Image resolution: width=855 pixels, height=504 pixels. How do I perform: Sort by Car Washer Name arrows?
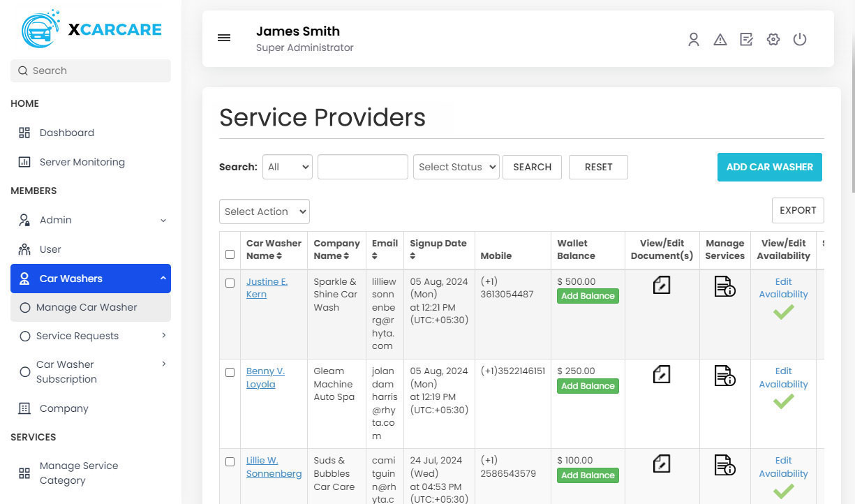[278, 256]
